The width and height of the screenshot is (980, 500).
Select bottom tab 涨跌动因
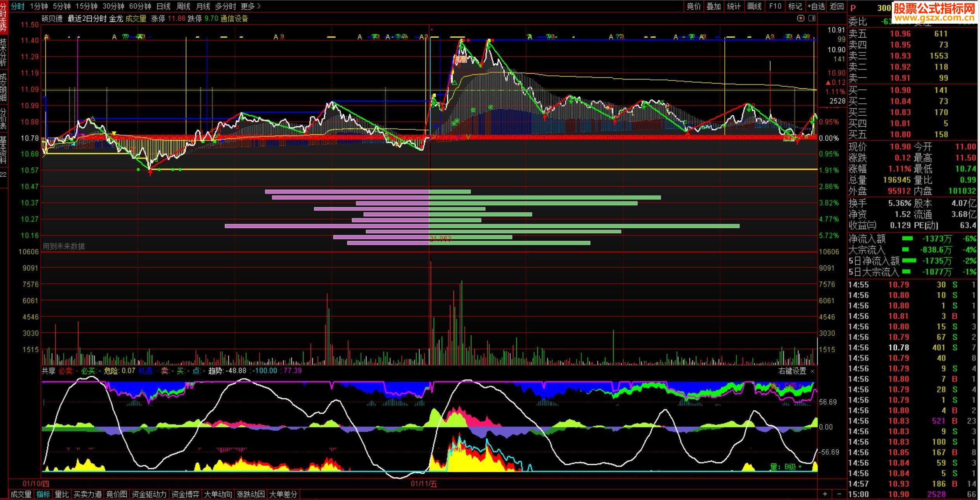[x=251, y=494]
